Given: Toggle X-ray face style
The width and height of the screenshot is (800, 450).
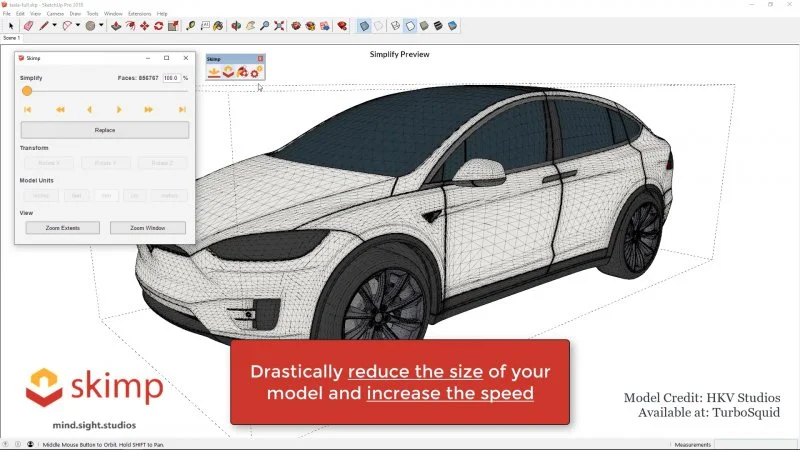Looking at the screenshot, I should tap(364, 26).
